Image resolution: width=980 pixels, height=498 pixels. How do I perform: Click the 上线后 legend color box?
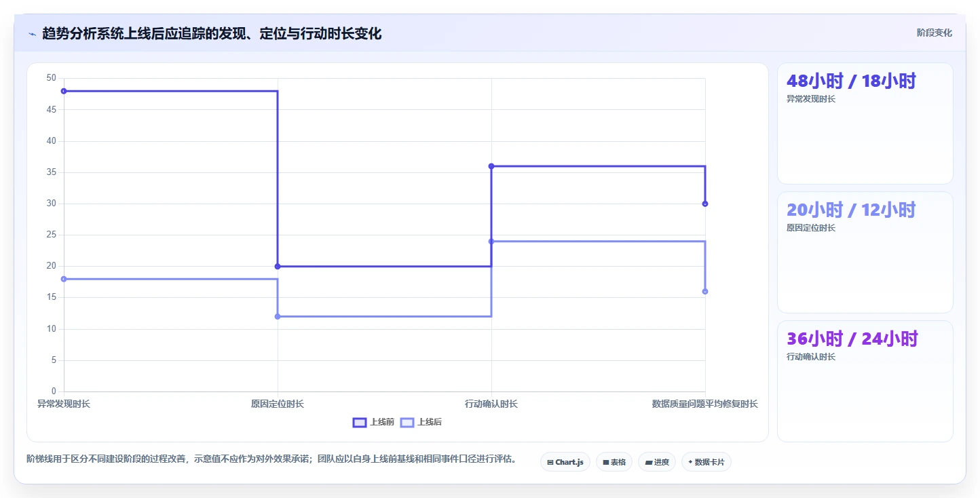[407, 423]
